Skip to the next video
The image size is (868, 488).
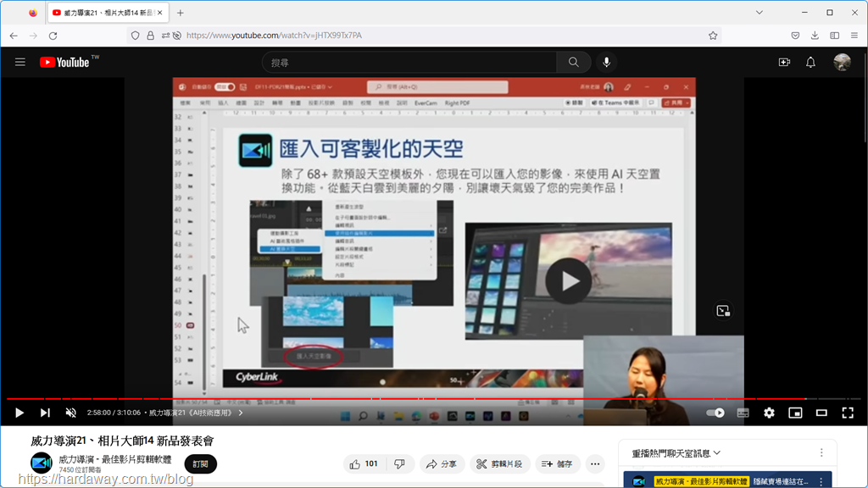[x=45, y=413]
